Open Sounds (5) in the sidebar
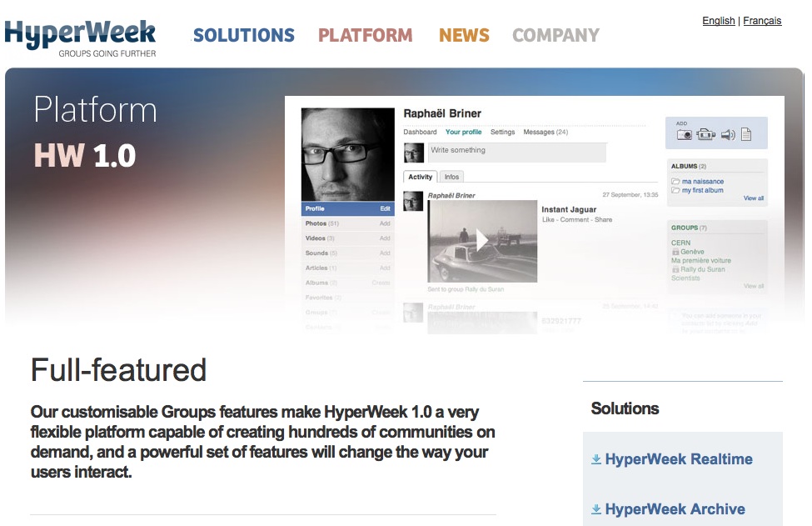Screen dimensions: 812x526 tap(321, 253)
